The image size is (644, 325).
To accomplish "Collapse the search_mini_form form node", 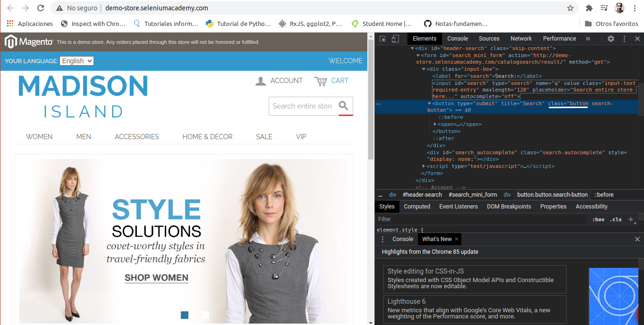I will pyautogui.click(x=418, y=55).
